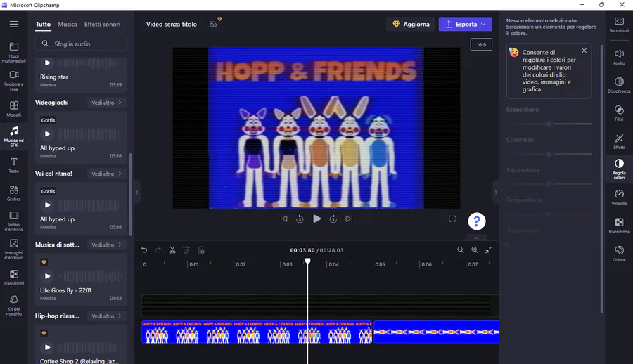Viewport: 633px width, 364px height.
Task: Toggle fullscreen preview
Action: click(452, 219)
